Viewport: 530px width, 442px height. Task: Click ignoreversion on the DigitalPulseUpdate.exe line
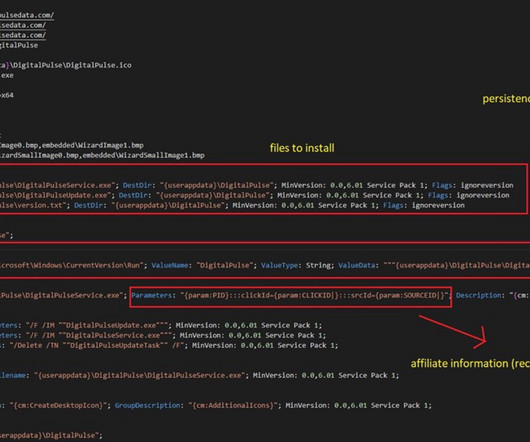pyautogui.click(x=483, y=195)
